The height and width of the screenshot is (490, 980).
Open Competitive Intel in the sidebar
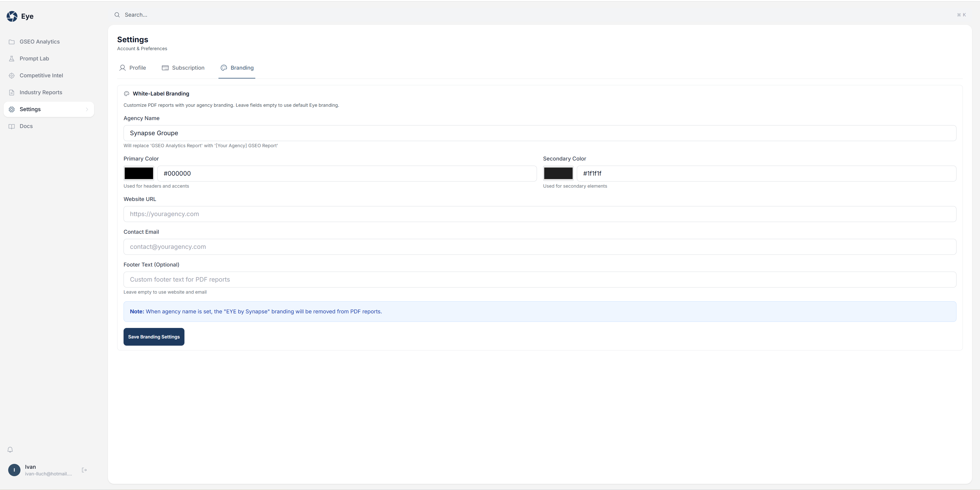[41, 75]
